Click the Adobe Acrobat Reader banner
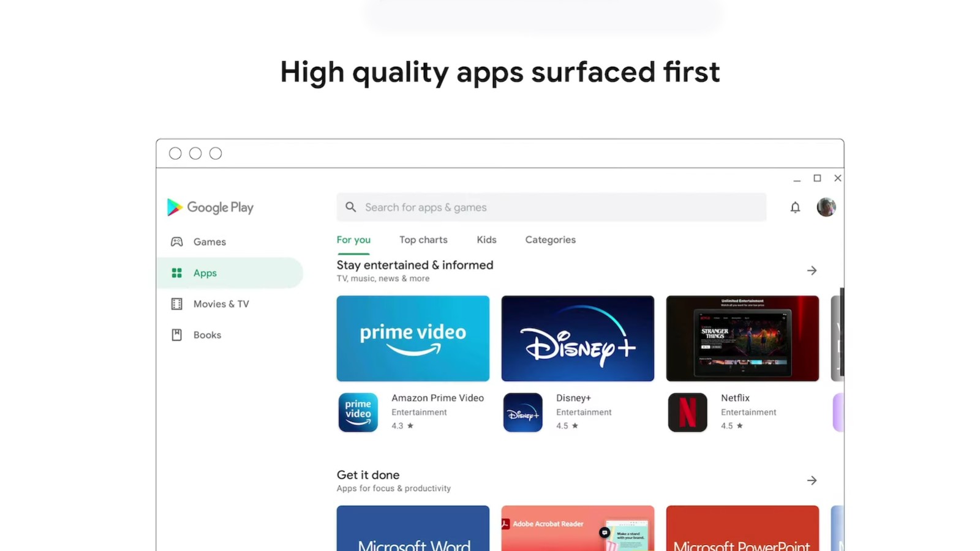The height and width of the screenshot is (551, 980). click(x=578, y=528)
